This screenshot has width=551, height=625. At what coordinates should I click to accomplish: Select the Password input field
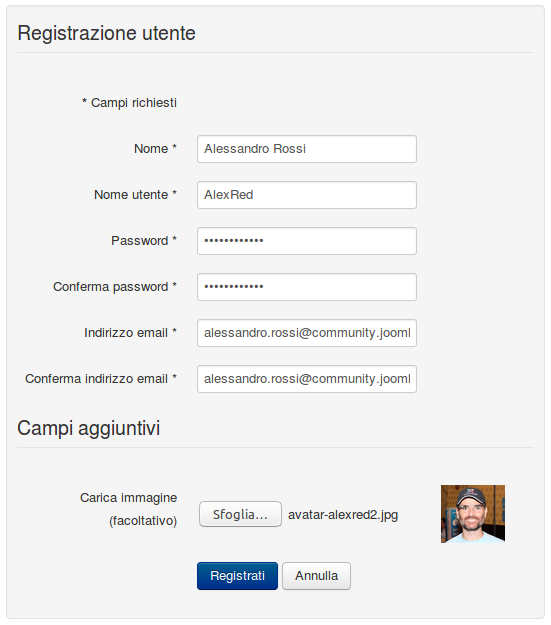pos(307,241)
